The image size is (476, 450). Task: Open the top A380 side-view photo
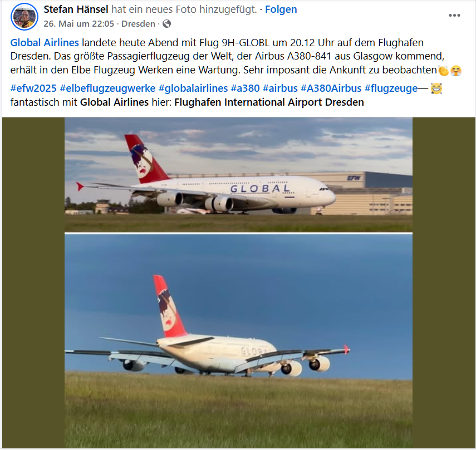tap(238, 175)
